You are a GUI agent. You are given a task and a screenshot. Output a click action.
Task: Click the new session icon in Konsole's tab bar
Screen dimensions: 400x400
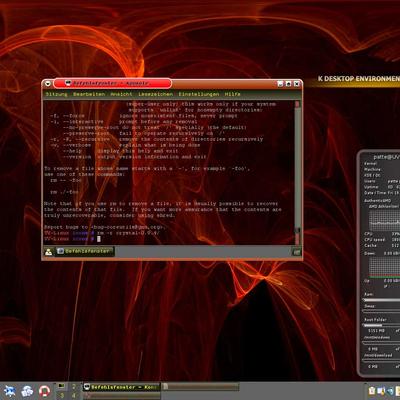click(49, 252)
